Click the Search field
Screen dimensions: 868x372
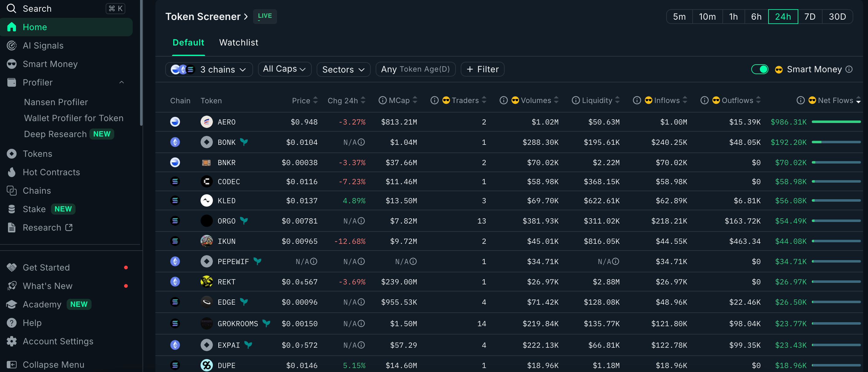tap(66, 8)
